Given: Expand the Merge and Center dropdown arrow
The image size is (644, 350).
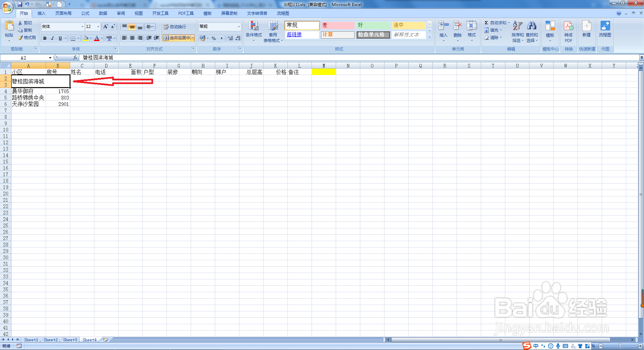Looking at the screenshot, I should click(193, 38).
